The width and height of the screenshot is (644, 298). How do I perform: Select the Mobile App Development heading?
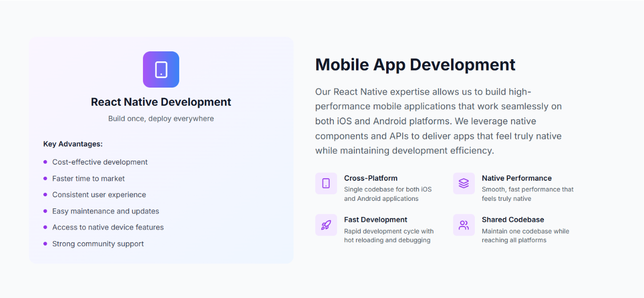pos(415,64)
